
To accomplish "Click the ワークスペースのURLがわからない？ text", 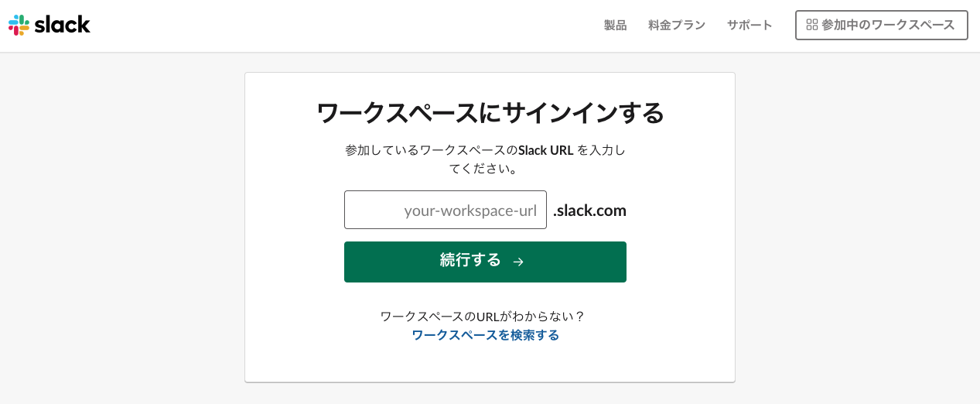I will click(483, 317).
